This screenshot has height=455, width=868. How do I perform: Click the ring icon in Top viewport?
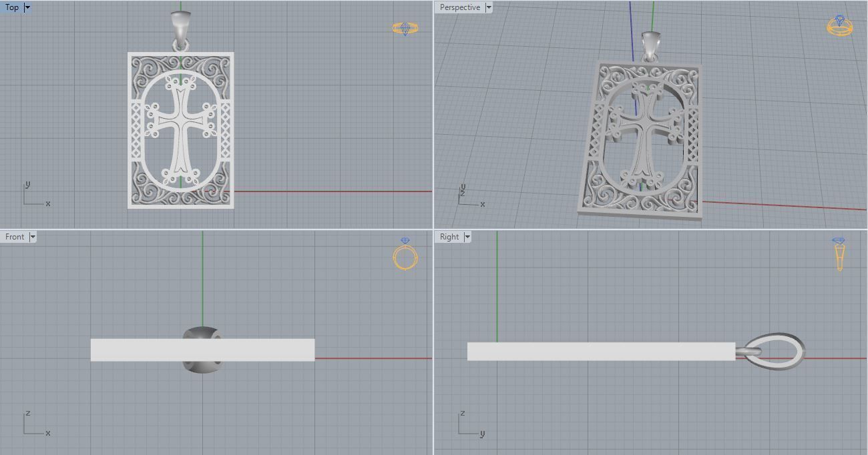[x=405, y=28]
